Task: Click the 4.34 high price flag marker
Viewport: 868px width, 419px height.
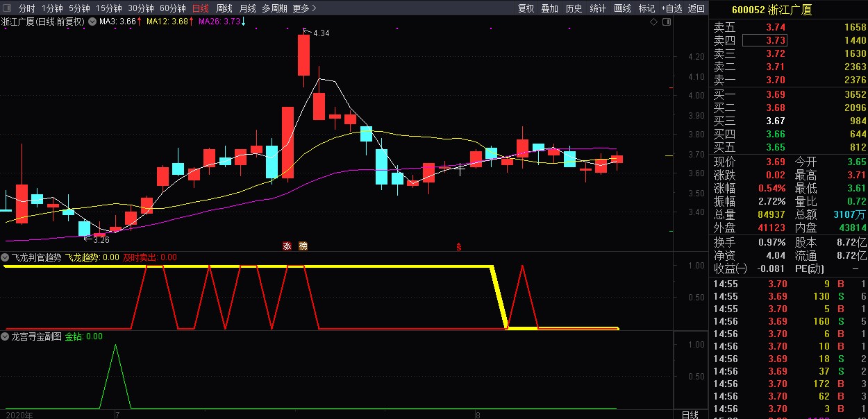Action: 317,33
